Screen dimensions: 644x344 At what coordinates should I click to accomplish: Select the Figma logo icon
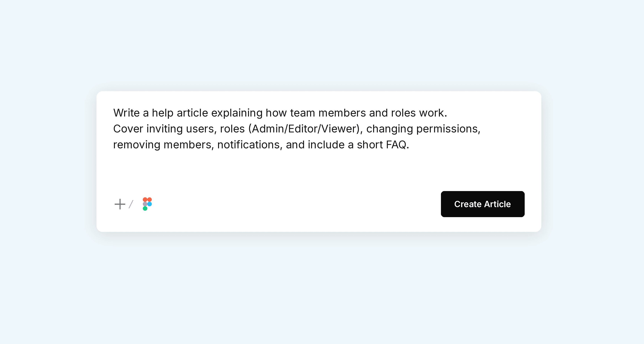point(147,204)
